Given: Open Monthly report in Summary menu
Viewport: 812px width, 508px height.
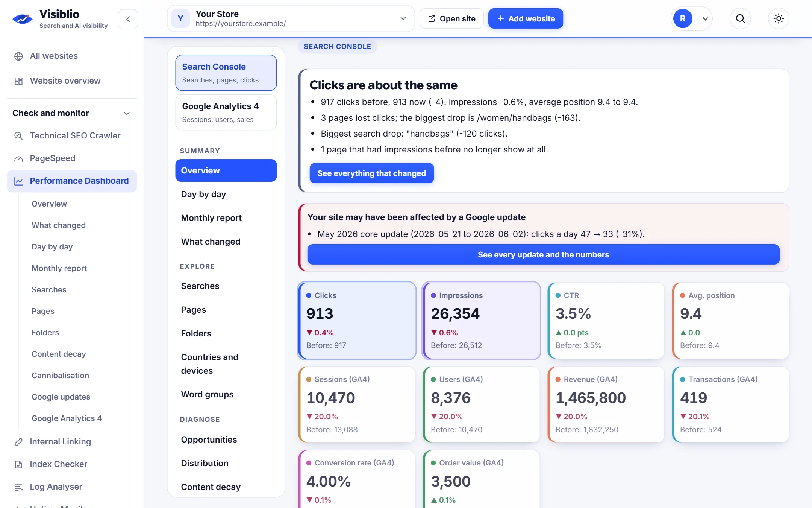Looking at the screenshot, I should click(x=226, y=218).
